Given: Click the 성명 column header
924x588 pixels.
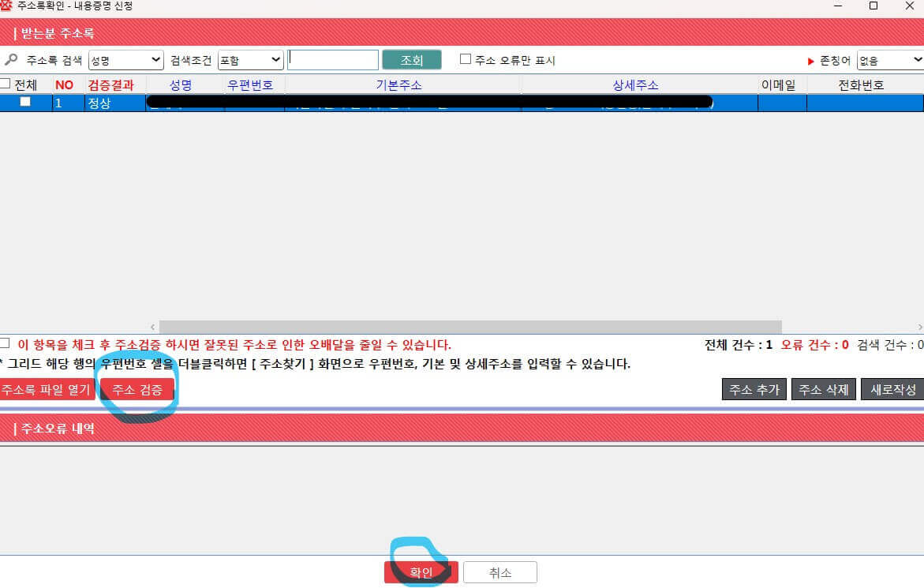Looking at the screenshot, I should click(x=181, y=84).
